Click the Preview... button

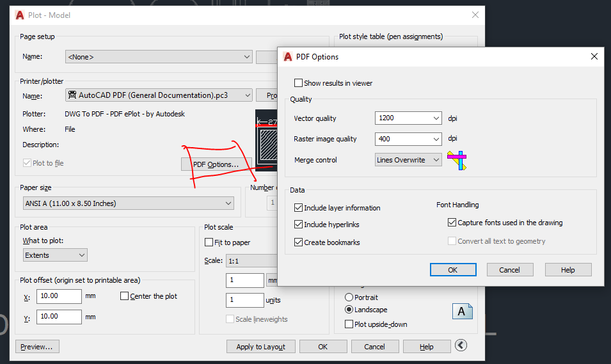point(37,347)
